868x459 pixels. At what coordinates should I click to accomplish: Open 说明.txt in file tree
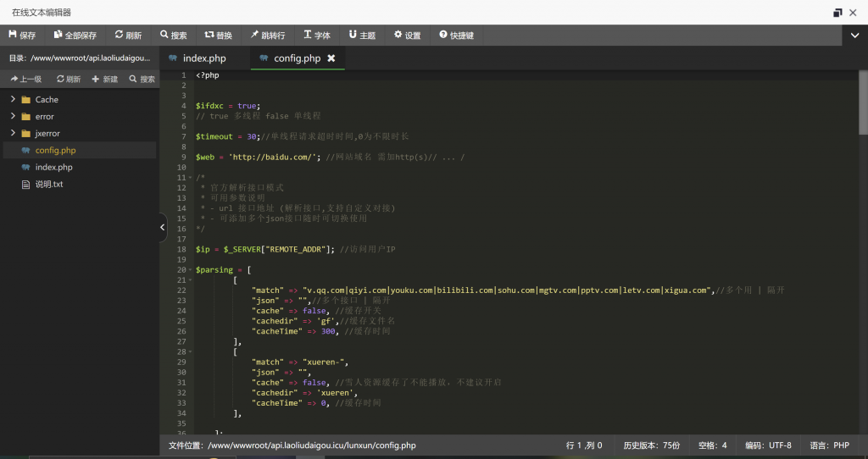[x=48, y=185]
